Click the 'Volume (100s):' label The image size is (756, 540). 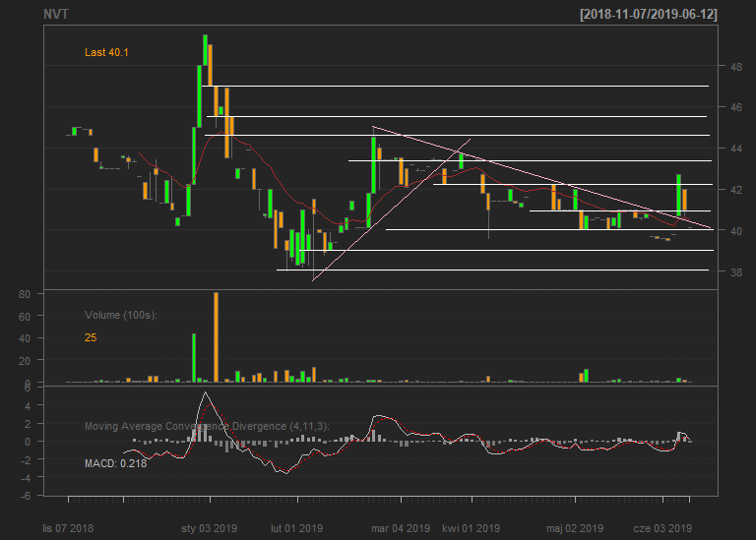[121, 315]
